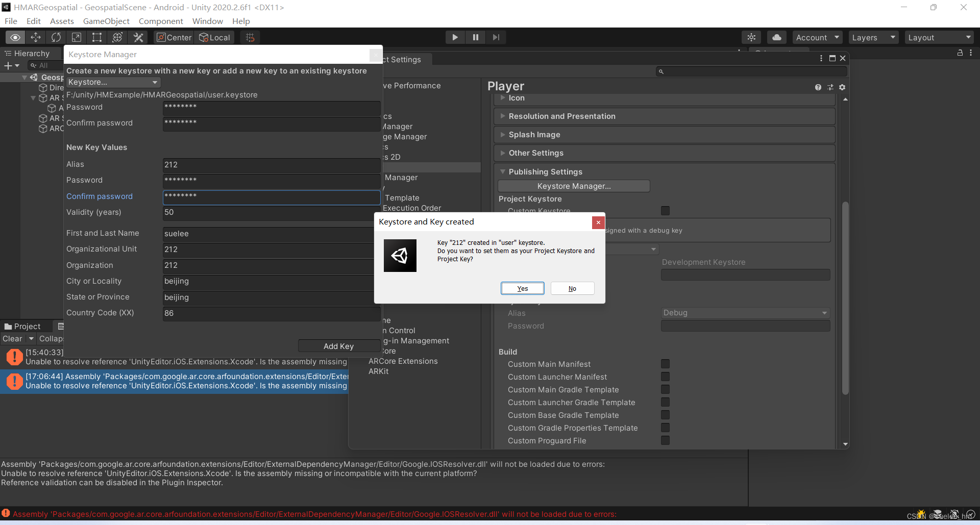The width and height of the screenshot is (980, 525).
Task: Click the Step frame button
Action: click(x=496, y=37)
